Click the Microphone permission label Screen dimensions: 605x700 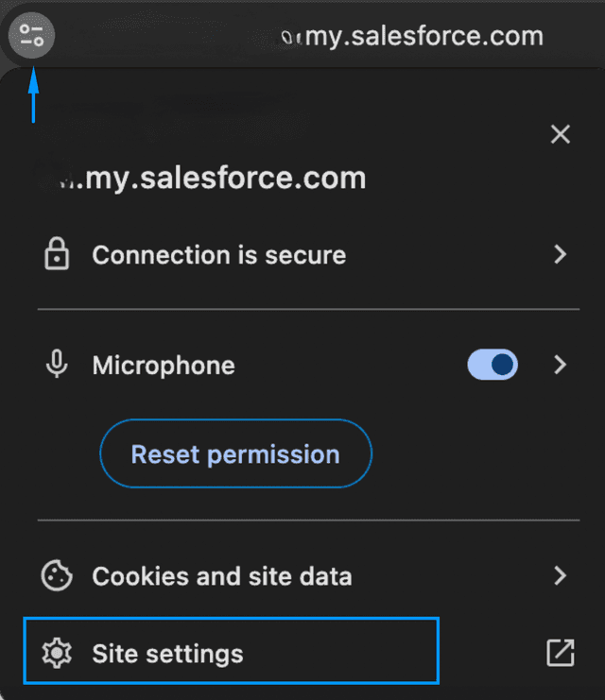[164, 366]
